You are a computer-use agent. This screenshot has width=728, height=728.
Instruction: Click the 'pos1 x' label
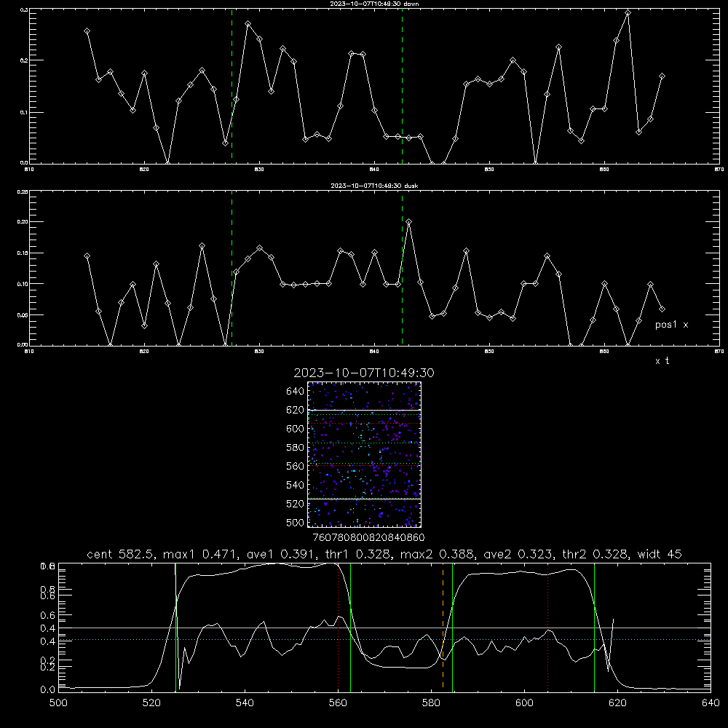(671, 325)
